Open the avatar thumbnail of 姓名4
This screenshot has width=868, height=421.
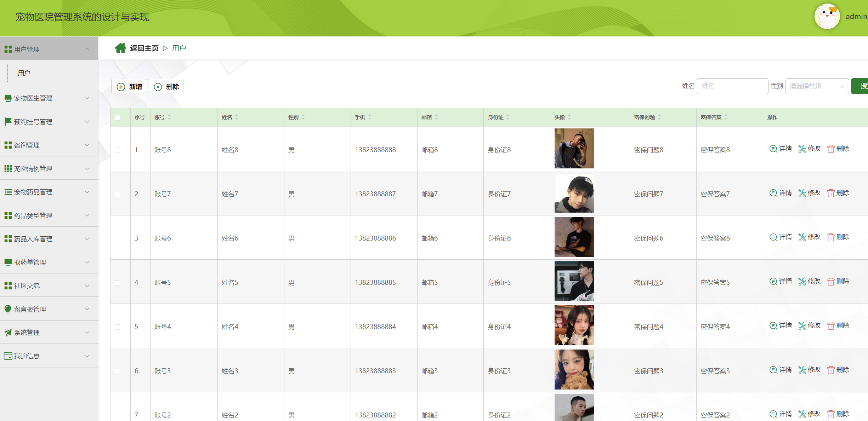pos(574,325)
